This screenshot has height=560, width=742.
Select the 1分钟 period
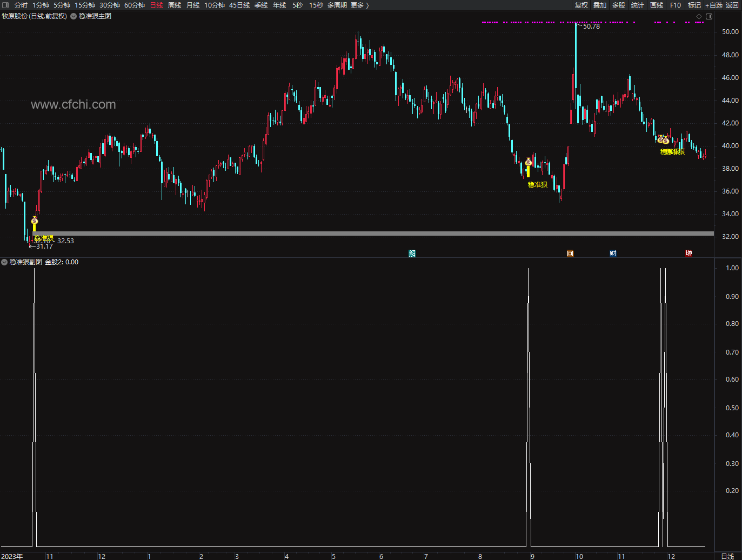point(41,5)
